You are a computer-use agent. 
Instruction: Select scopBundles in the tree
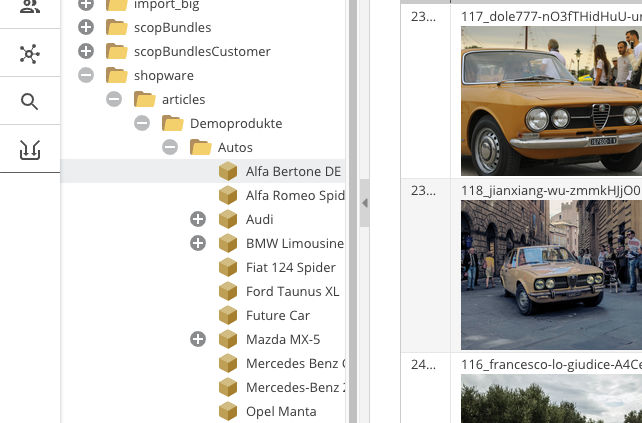(x=172, y=27)
